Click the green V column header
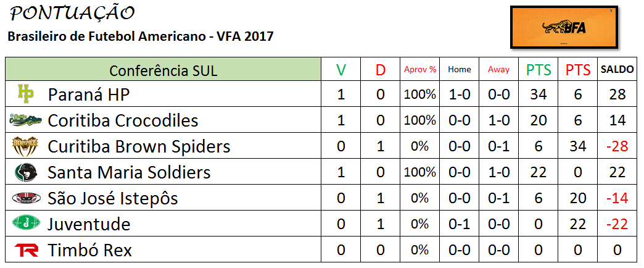The height and width of the screenshot is (268, 644). pyautogui.click(x=341, y=70)
